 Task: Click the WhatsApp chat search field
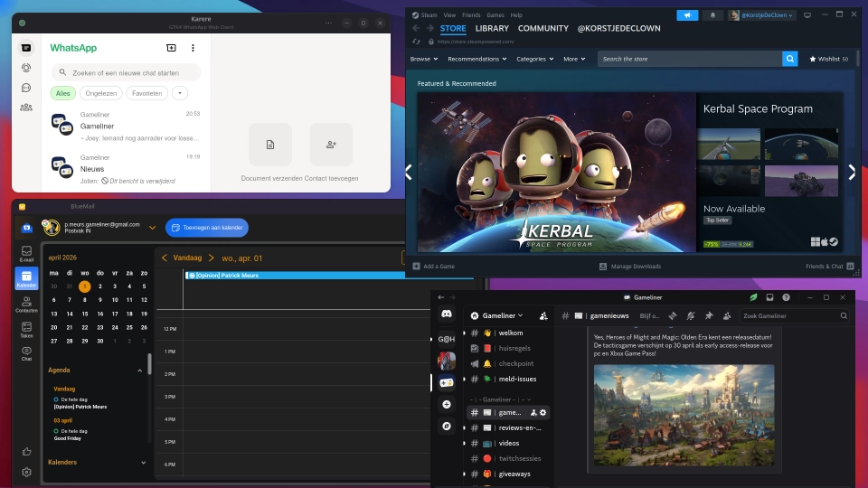point(127,72)
